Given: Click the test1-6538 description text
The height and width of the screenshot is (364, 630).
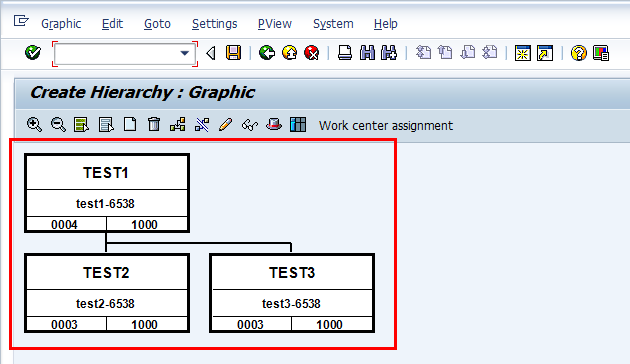Looking at the screenshot, I should coord(105,204).
